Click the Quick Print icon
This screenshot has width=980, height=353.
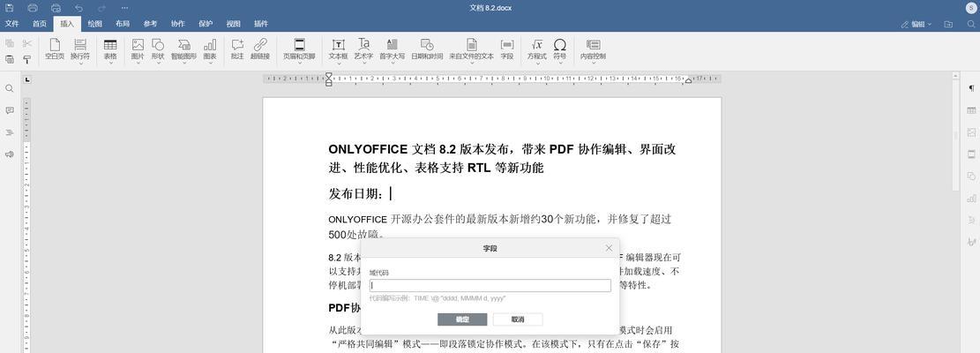coord(56,7)
